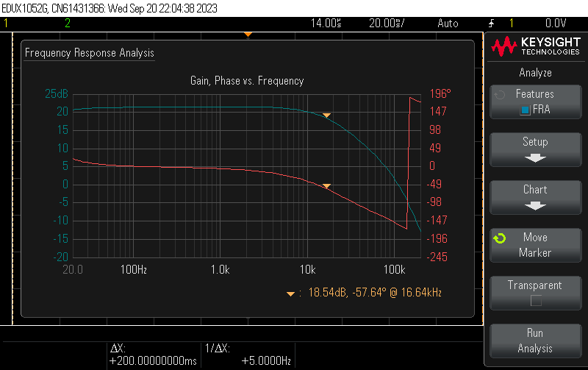Click the 10k frequency axis label
The height and width of the screenshot is (370, 588).
point(307,269)
